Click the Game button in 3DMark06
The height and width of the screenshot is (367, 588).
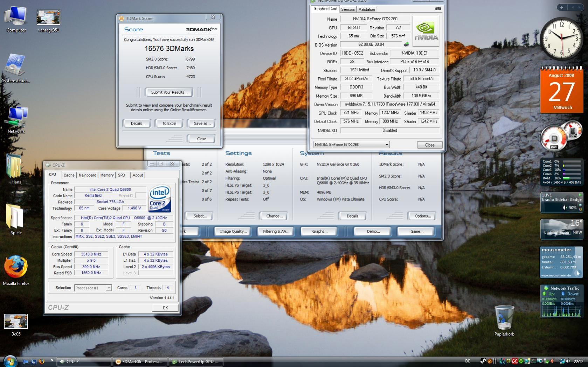416,232
